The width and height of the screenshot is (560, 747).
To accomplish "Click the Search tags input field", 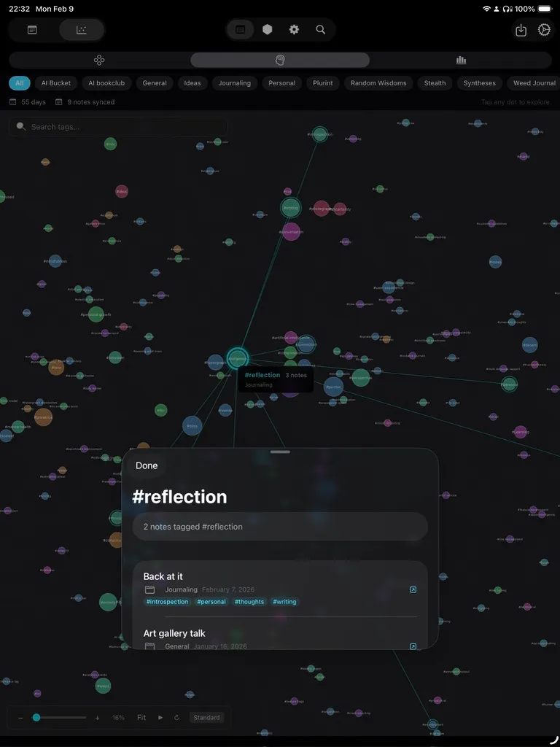I will (118, 127).
